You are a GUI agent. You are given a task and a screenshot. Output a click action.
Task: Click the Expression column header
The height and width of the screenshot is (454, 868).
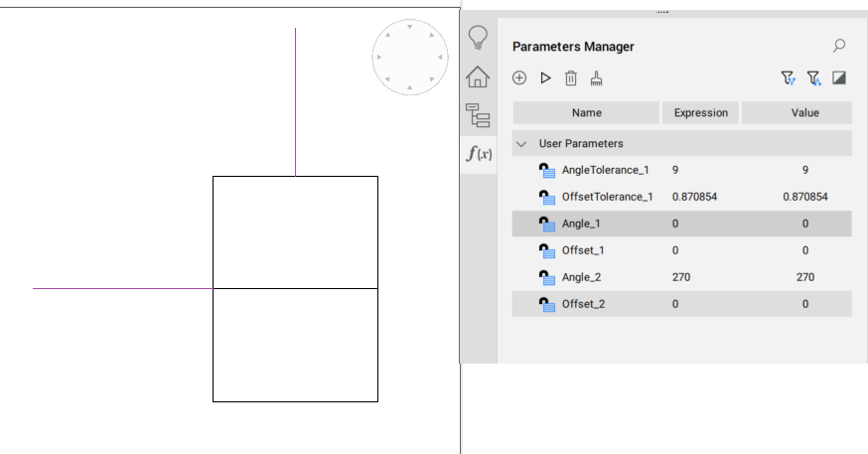coord(700,112)
